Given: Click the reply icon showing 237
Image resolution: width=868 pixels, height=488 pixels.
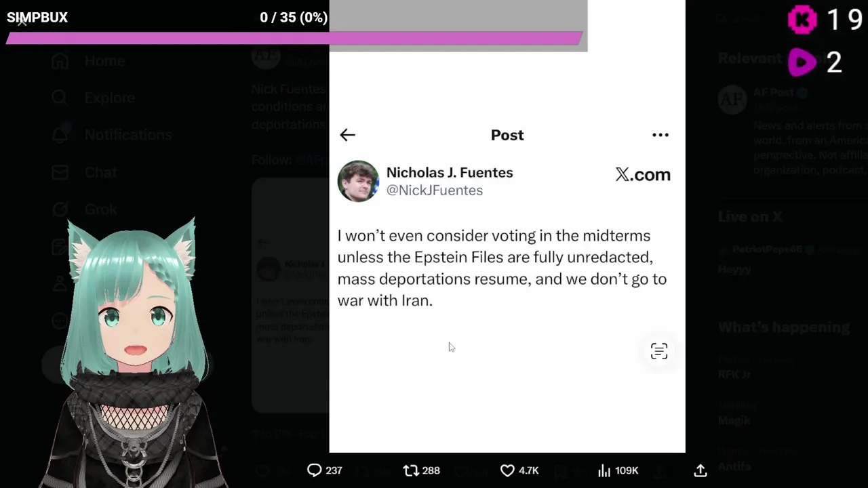Looking at the screenshot, I should [x=315, y=470].
